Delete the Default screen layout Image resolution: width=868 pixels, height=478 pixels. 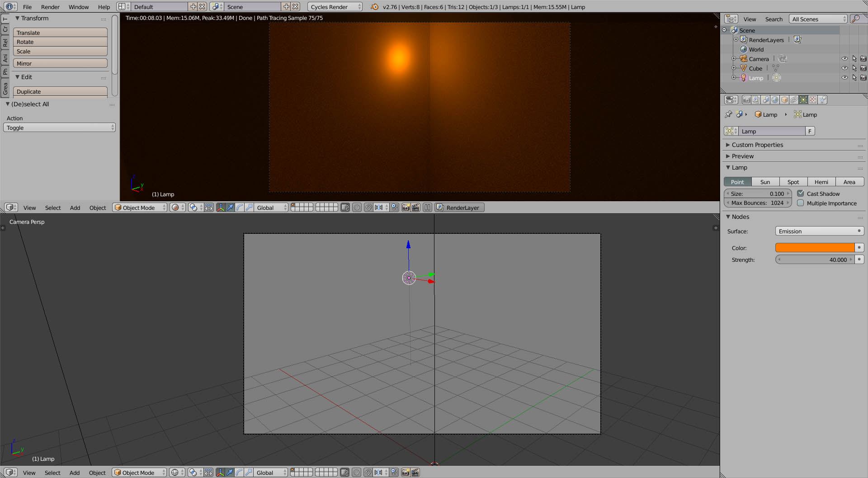coord(203,7)
